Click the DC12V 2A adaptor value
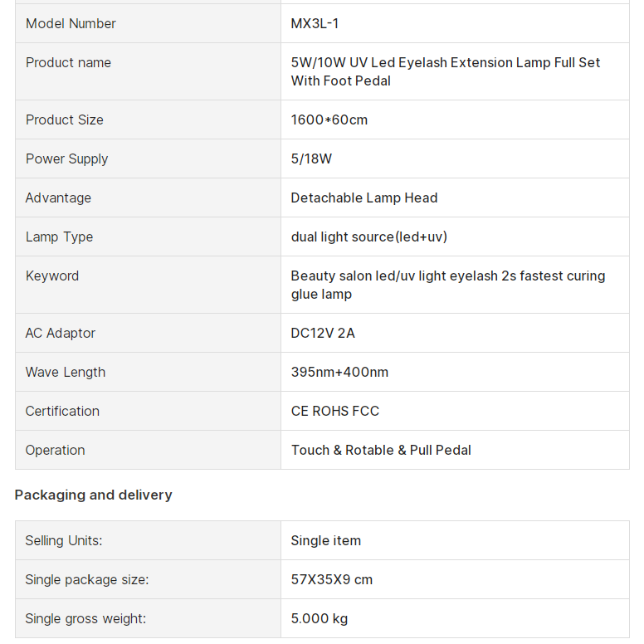Screen dimensions: 644x644 click(x=322, y=333)
